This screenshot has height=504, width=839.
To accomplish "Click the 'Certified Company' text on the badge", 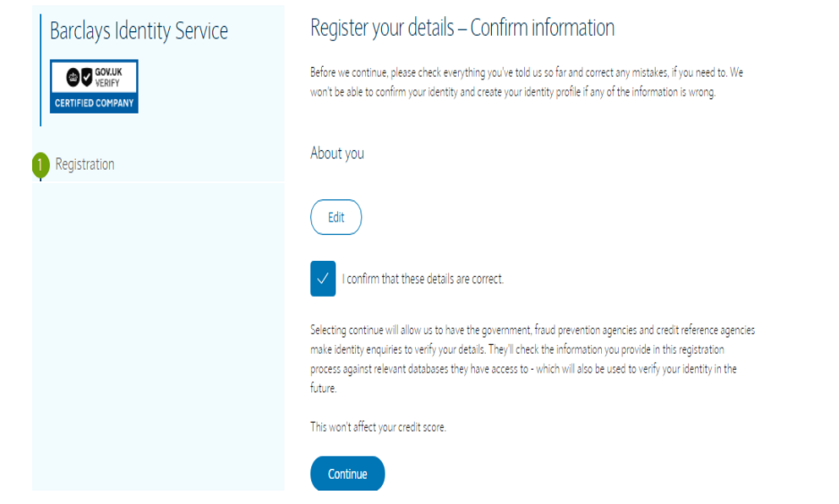I will (x=94, y=103).
